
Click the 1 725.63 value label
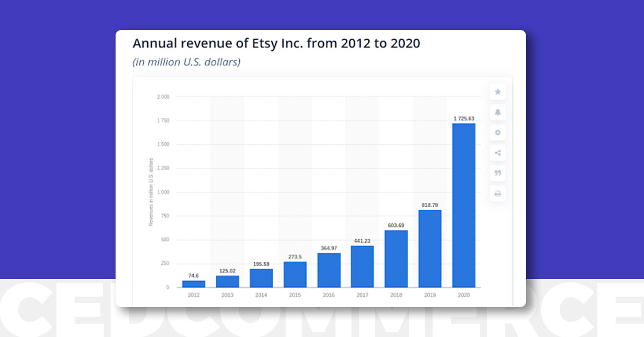tap(464, 119)
